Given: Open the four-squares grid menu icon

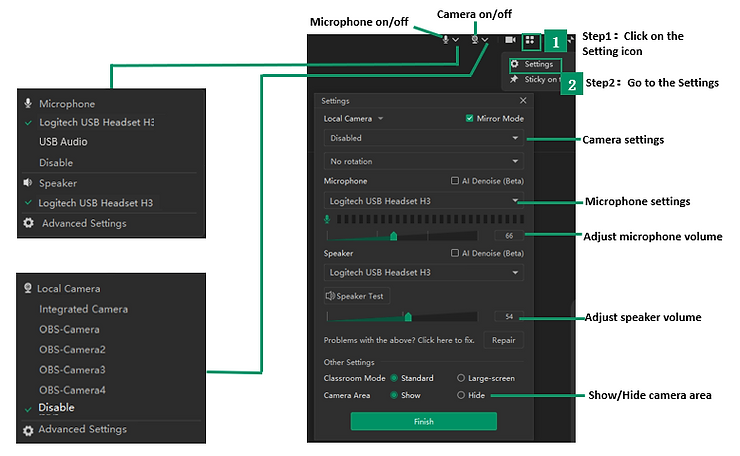Looking at the screenshot, I should click(531, 41).
